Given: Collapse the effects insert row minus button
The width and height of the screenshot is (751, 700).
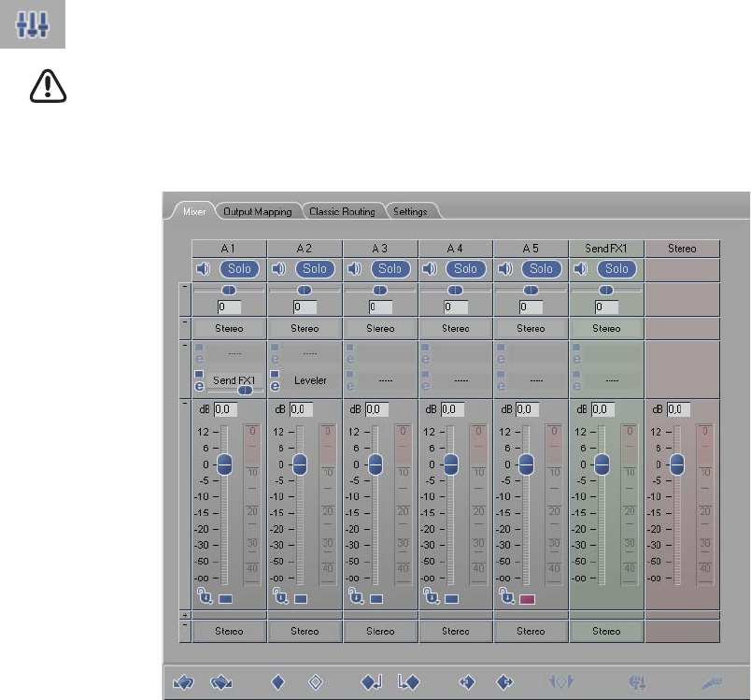Looking at the screenshot, I should coord(185,345).
